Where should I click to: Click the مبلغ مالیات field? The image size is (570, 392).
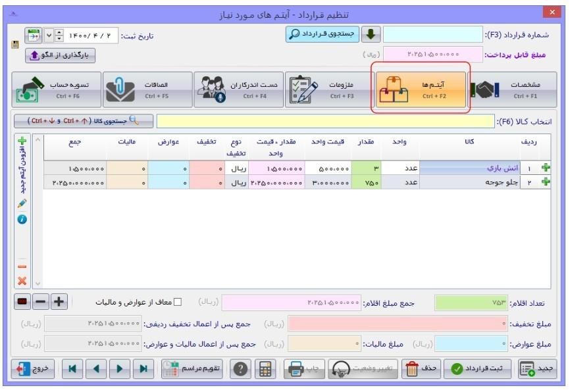click(324, 344)
